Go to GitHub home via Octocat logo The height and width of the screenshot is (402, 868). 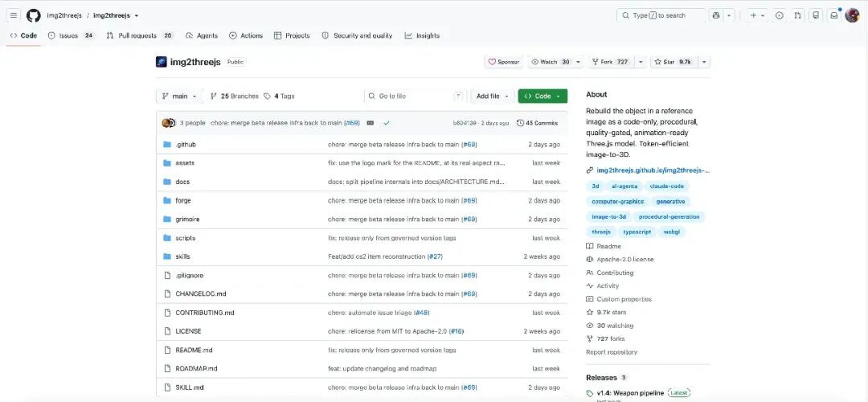[x=33, y=15]
